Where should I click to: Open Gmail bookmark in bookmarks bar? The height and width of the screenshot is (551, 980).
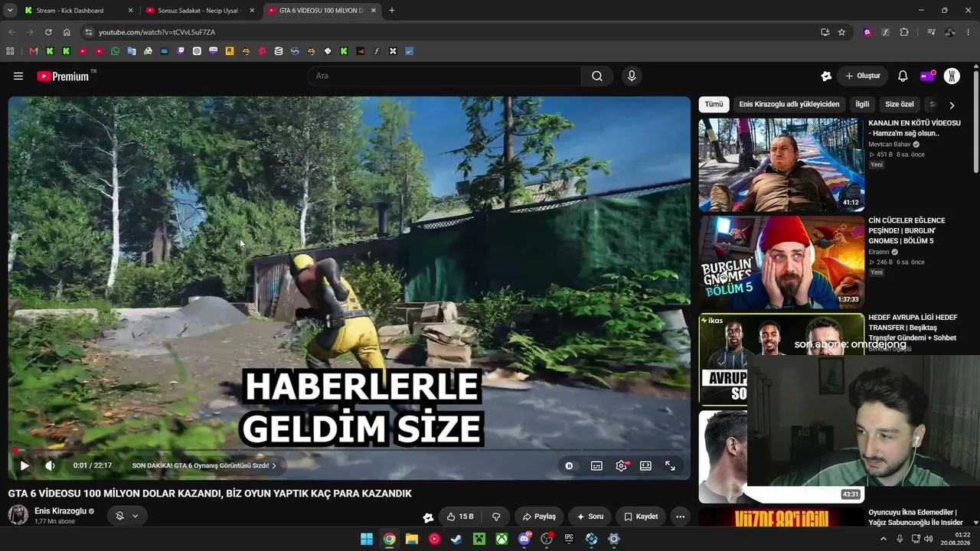pos(33,51)
